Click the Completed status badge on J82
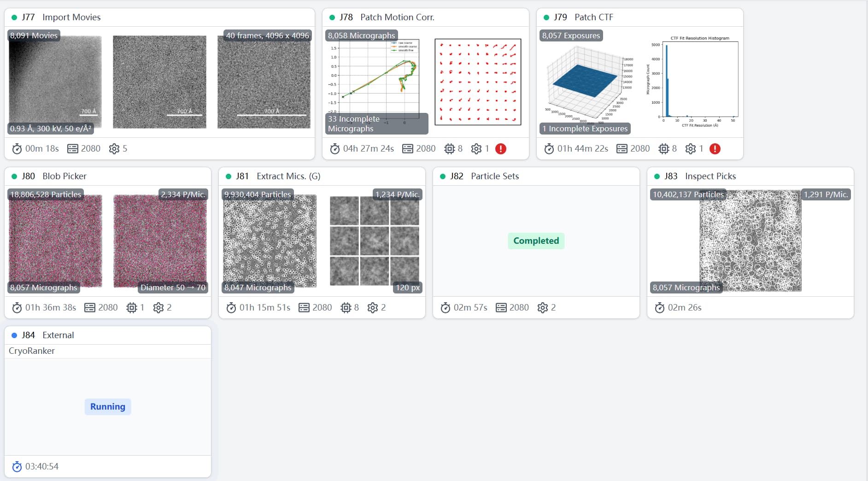 [536, 241]
